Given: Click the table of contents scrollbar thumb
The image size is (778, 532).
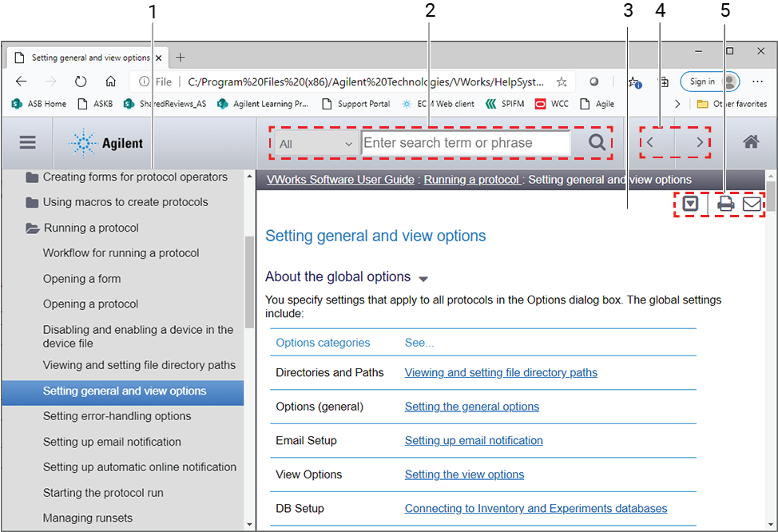Looking at the screenshot, I should tap(249, 282).
